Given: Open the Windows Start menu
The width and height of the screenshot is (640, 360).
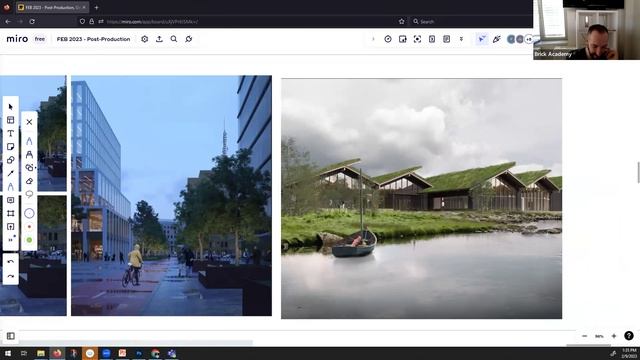Looking at the screenshot, I should click(8, 353).
